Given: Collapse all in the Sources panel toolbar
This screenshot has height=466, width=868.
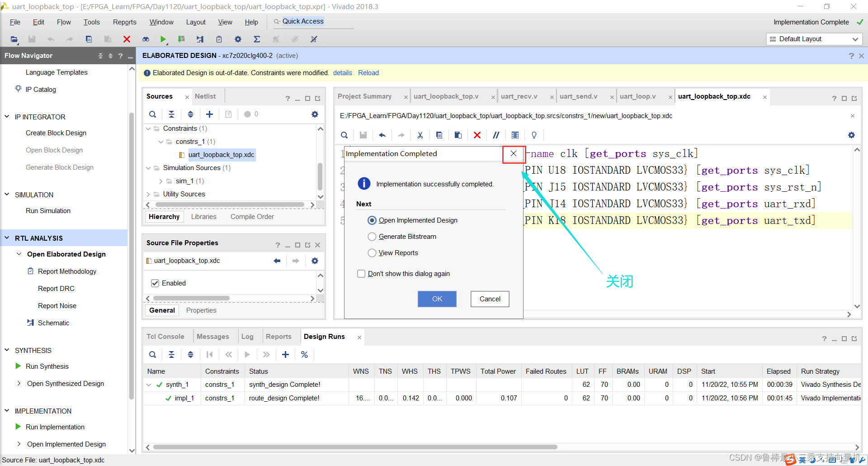Looking at the screenshot, I should [171, 114].
